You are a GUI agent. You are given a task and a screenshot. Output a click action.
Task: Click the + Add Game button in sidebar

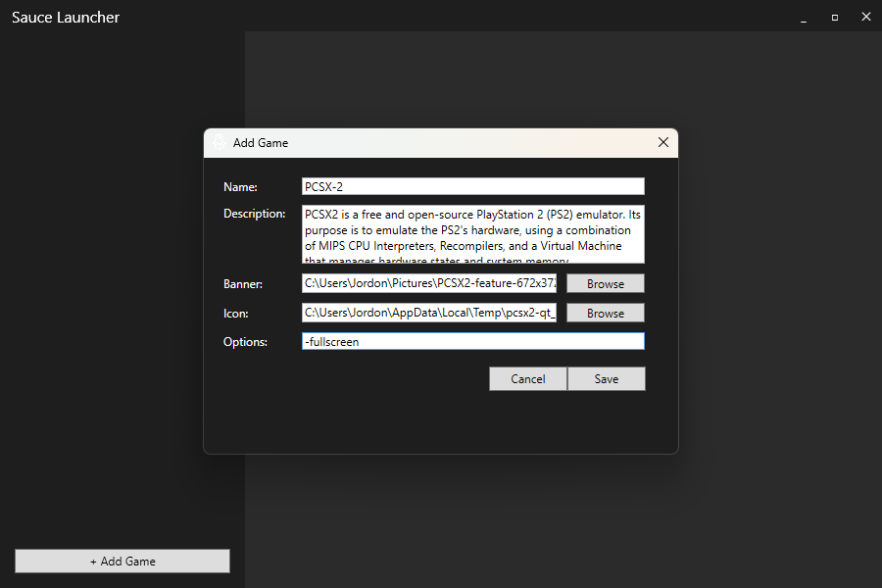(122, 561)
